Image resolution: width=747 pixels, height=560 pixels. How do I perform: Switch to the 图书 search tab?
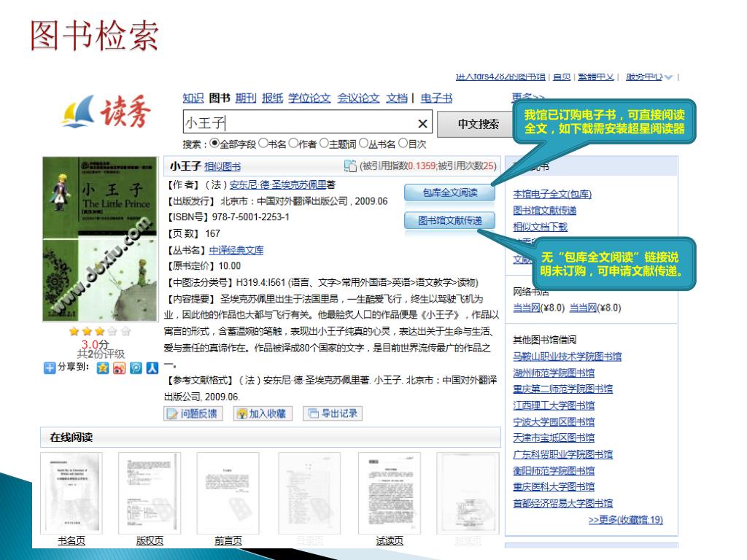click(x=220, y=98)
